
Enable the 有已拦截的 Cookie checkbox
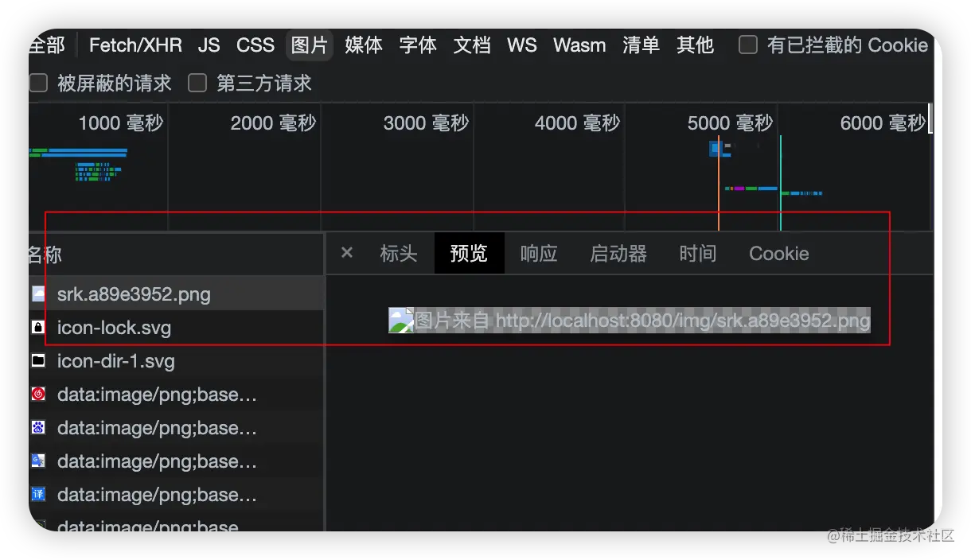coord(747,45)
